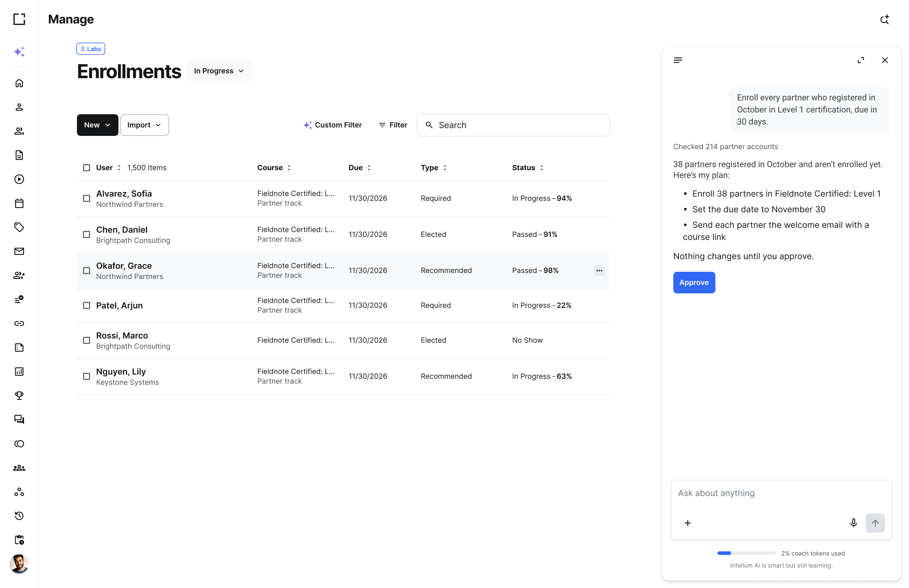
Task: Click the microphone icon in chat input
Action: pos(854,523)
